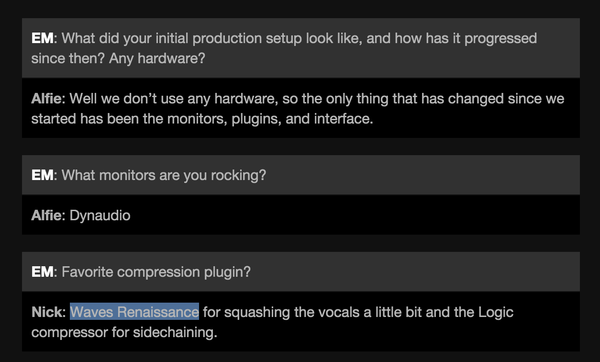
Task: Click the word "Dynaudio" in Alfie's answer
Action: coord(100,215)
